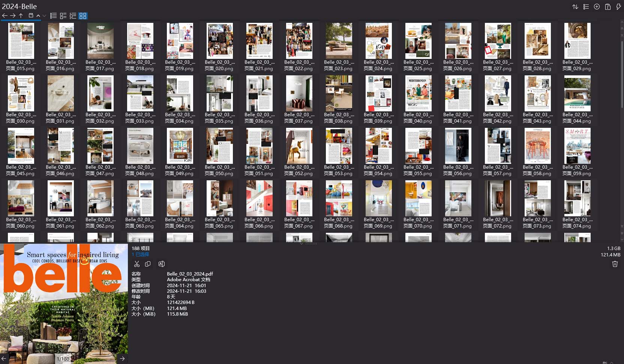Click the '1.3 GB' total size
624x364 pixels.
[614, 248]
